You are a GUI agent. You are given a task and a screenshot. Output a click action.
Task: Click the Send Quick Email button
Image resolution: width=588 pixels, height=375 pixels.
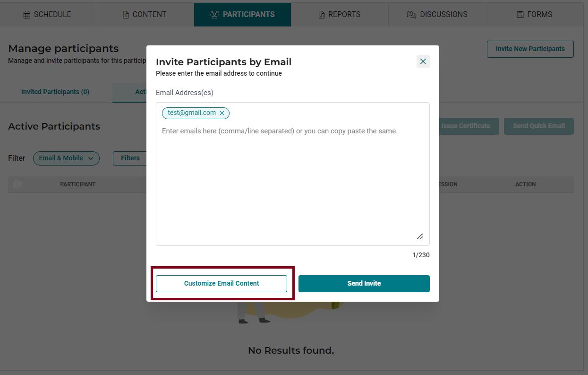(x=539, y=126)
